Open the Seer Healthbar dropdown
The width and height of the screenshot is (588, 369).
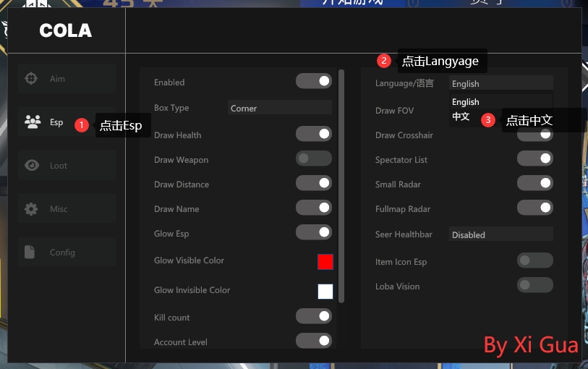click(500, 234)
